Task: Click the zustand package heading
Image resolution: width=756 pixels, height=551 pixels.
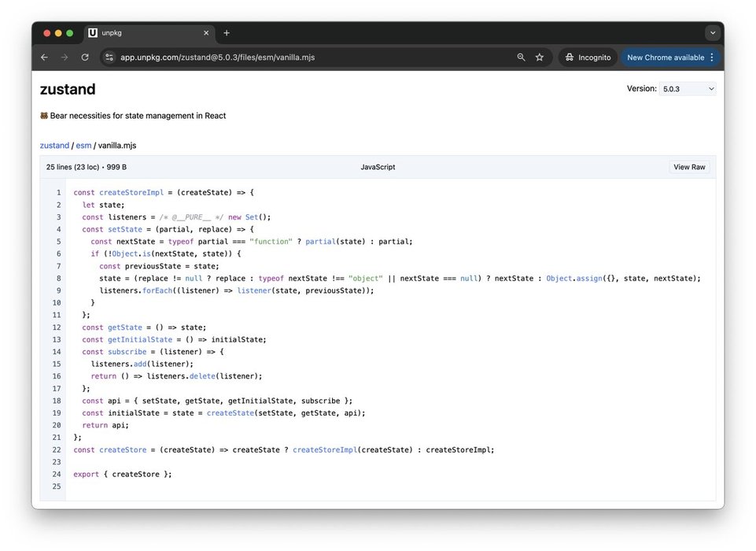Action: [68, 89]
